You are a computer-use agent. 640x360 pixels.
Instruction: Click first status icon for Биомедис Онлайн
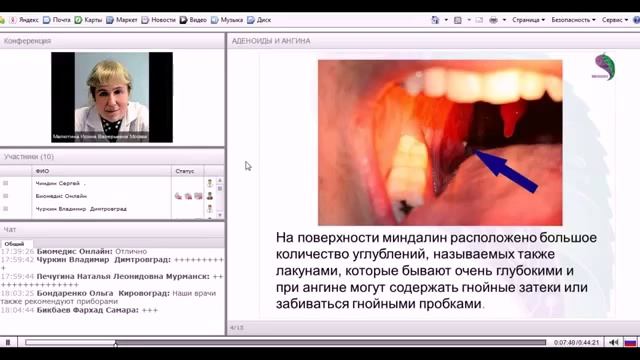click(178, 196)
